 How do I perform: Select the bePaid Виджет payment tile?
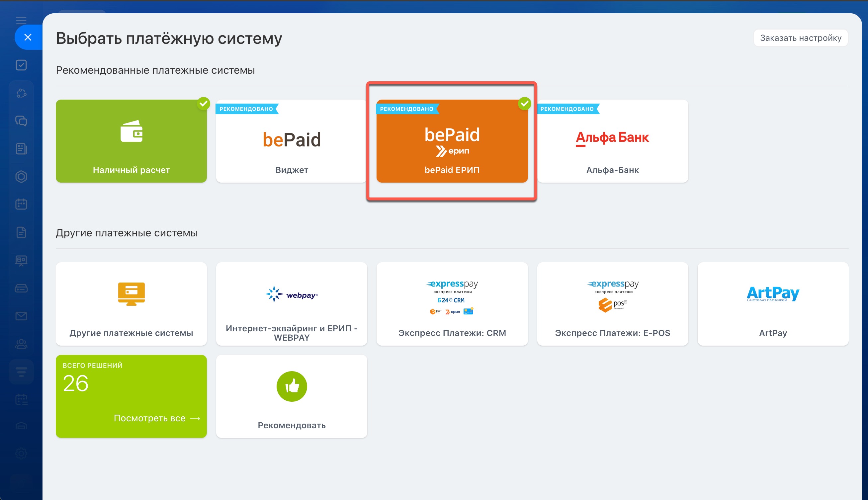(x=292, y=141)
